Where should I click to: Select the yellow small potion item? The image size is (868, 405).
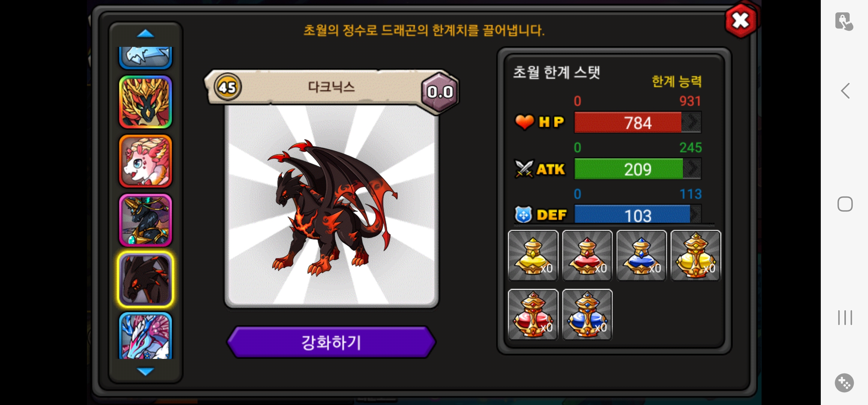(533, 255)
